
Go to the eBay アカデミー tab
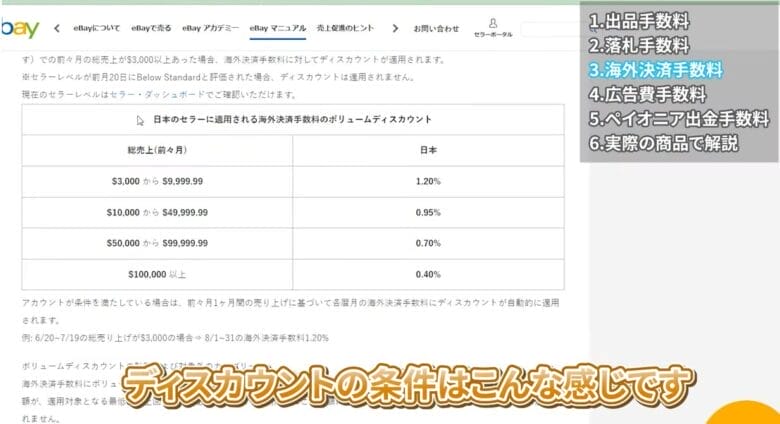pos(211,28)
